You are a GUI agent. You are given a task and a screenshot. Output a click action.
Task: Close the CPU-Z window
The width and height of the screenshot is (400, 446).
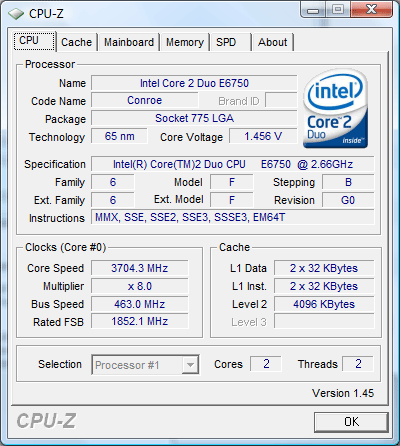[371, 9]
